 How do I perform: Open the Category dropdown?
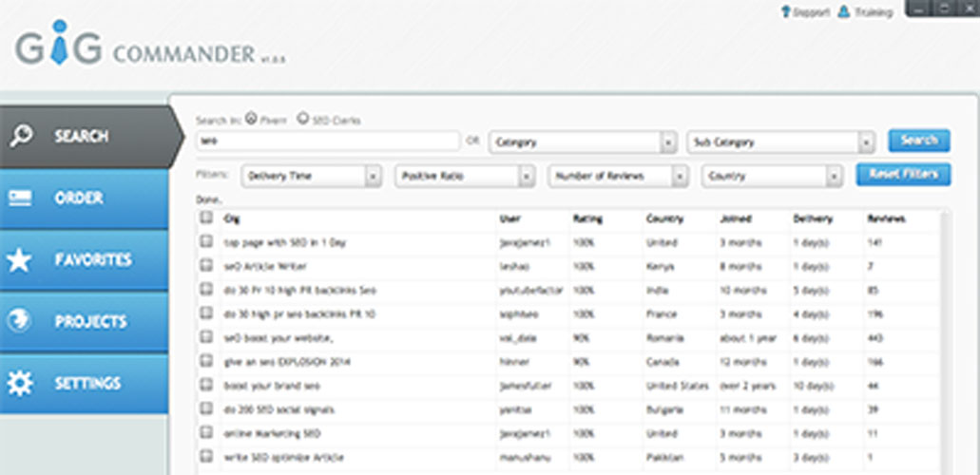click(583, 142)
